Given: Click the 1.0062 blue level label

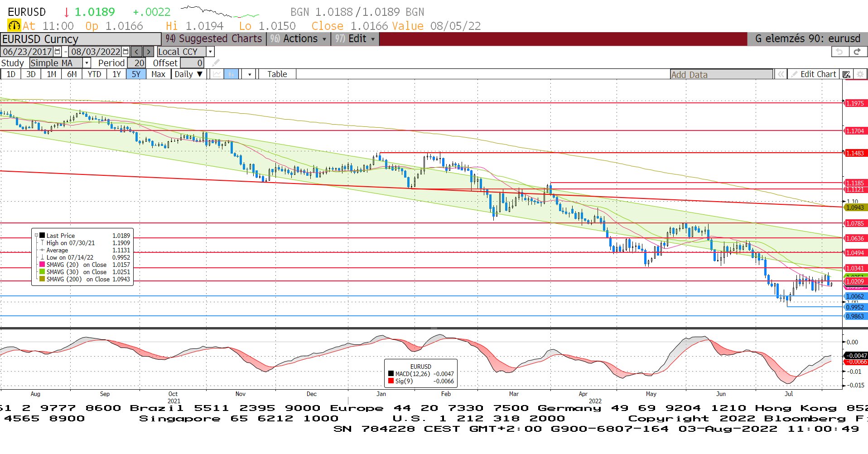Looking at the screenshot, I should (855, 296).
